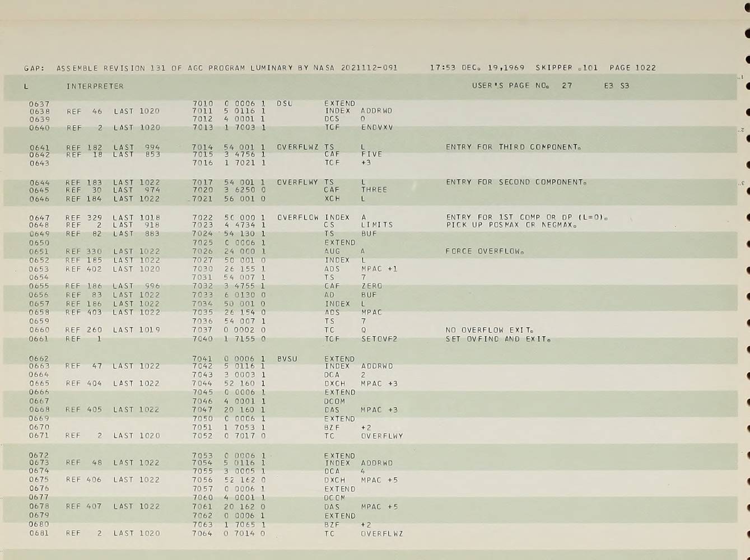Screen dimensions: 750x560
Task: Click PAGE 1022 in header
Action: pyautogui.click(x=632, y=68)
